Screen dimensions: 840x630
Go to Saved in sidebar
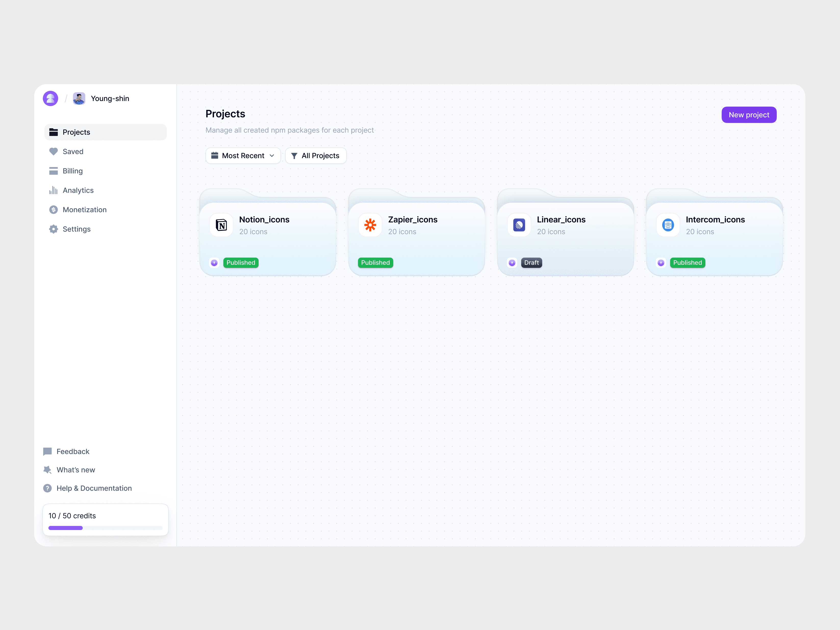pyautogui.click(x=73, y=152)
